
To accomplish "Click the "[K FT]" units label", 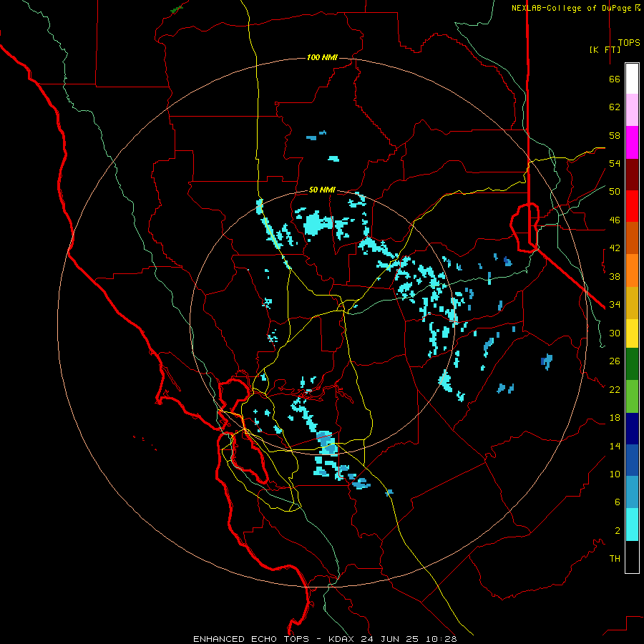I will pyautogui.click(x=605, y=49).
